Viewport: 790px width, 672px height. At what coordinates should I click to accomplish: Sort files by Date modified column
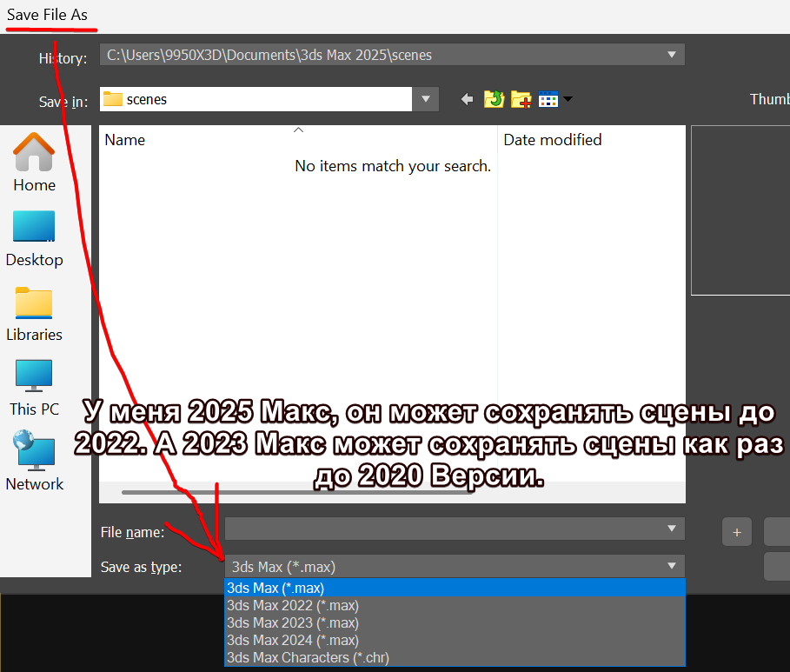tap(592, 140)
